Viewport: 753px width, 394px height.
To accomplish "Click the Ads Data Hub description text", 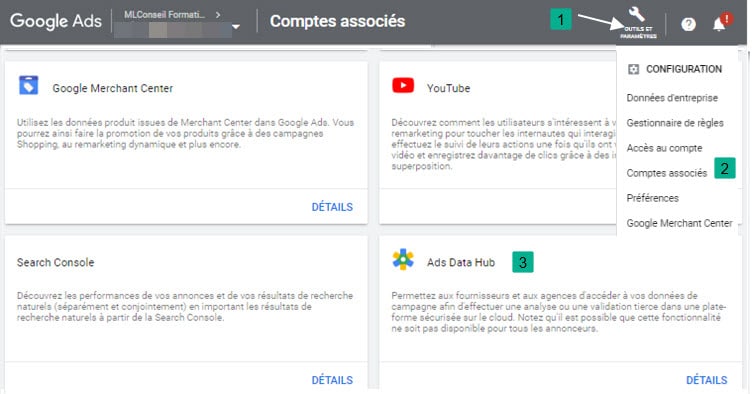I will (x=559, y=312).
